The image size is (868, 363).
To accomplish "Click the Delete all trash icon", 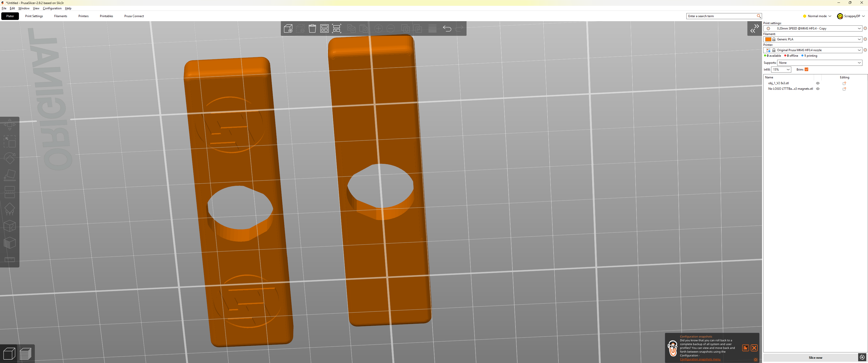I will pos(312,29).
